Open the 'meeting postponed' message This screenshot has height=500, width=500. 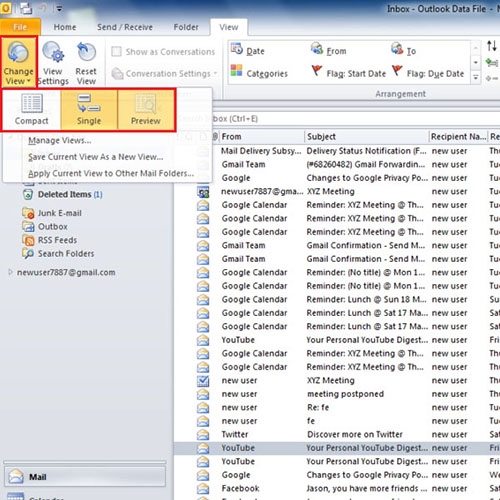337,394
